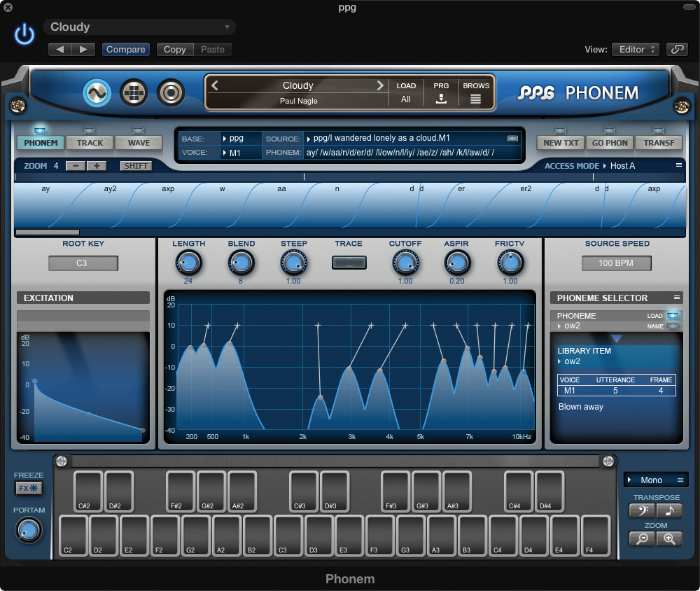
Task: Click the Compare button
Action: point(126,50)
